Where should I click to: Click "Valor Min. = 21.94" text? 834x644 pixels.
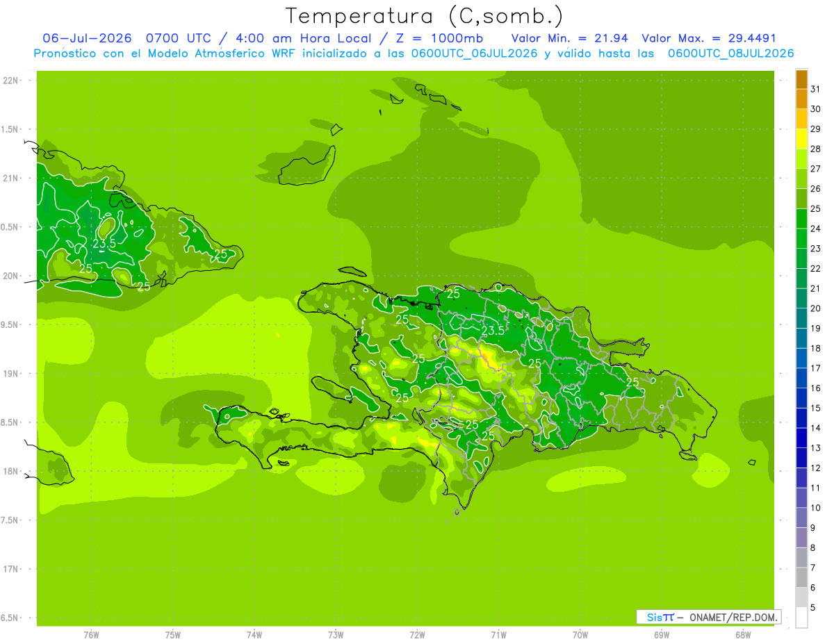point(569,38)
